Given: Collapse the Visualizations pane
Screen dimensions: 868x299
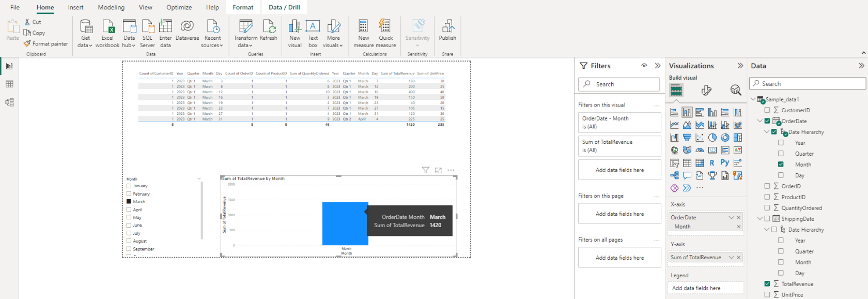Looking at the screenshot, I should point(740,66).
